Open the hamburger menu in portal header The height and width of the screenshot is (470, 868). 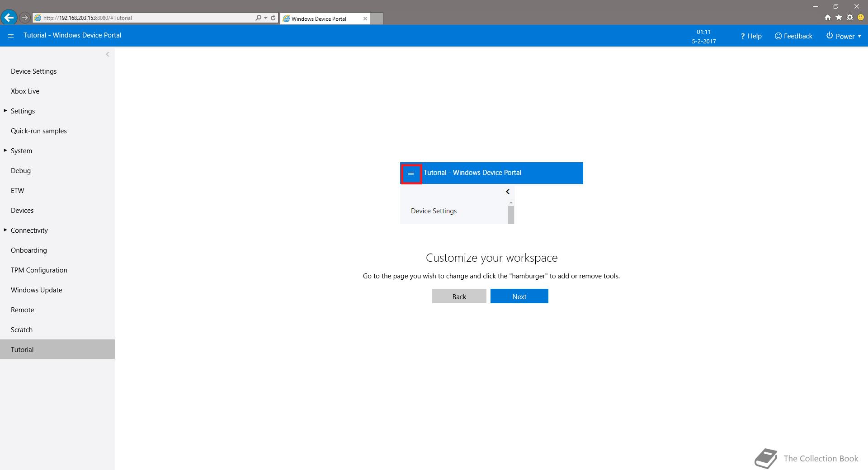(x=11, y=36)
